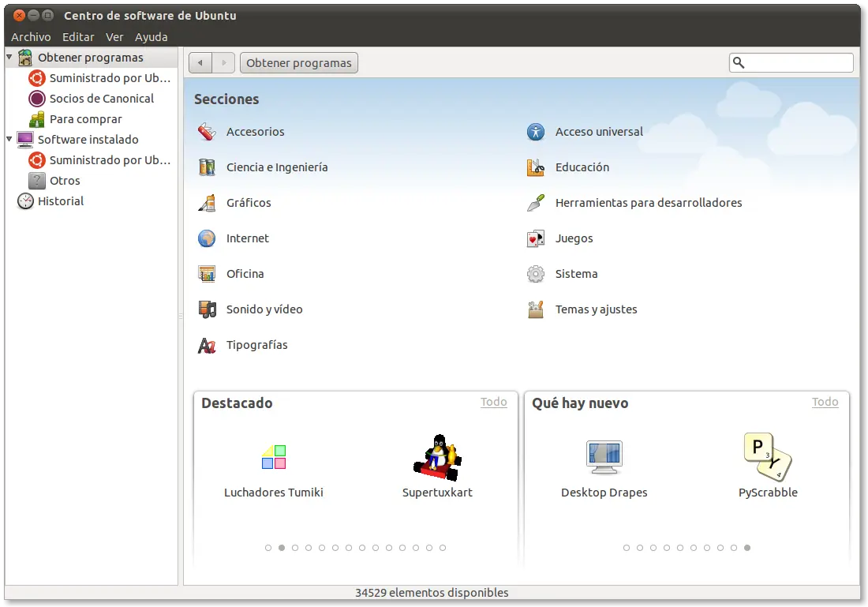The width and height of the screenshot is (868, 607).
Task: Click the Obtener programas breadcrumb button
Action: 299,62
